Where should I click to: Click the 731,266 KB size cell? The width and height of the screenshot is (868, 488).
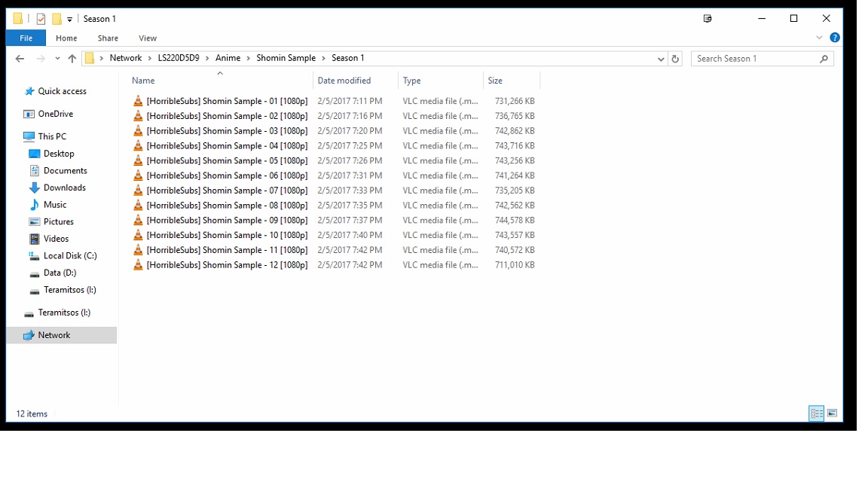(x=515, y=101)
